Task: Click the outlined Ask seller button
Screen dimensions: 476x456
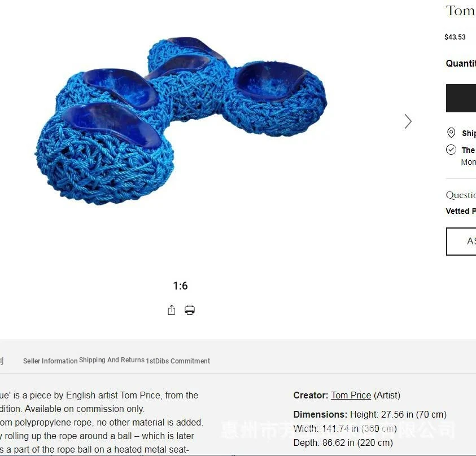Action: tap(461, 242)
